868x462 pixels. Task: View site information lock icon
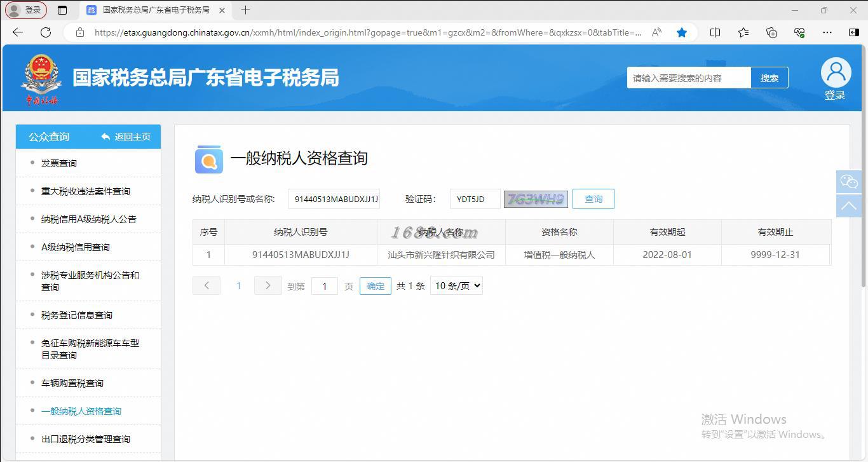[x=79, y=32]
